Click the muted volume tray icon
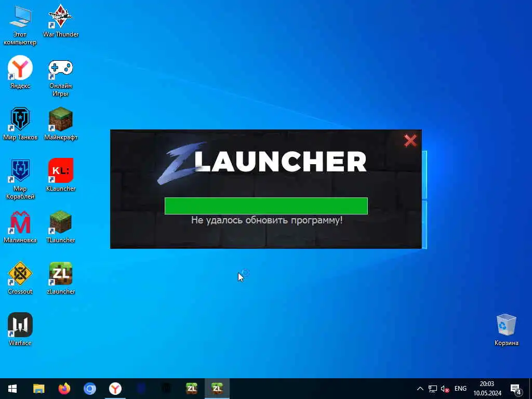The image size is (532, 399). coord(445,389)
